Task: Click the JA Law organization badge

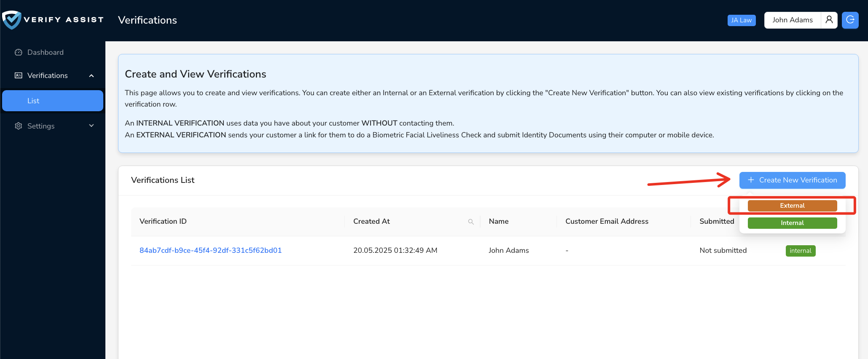Action: [x=741, y=20]
